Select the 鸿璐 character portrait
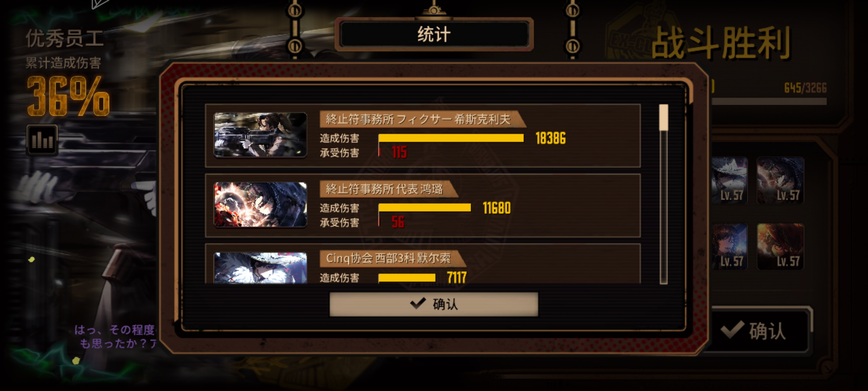 tap(260, 205)
